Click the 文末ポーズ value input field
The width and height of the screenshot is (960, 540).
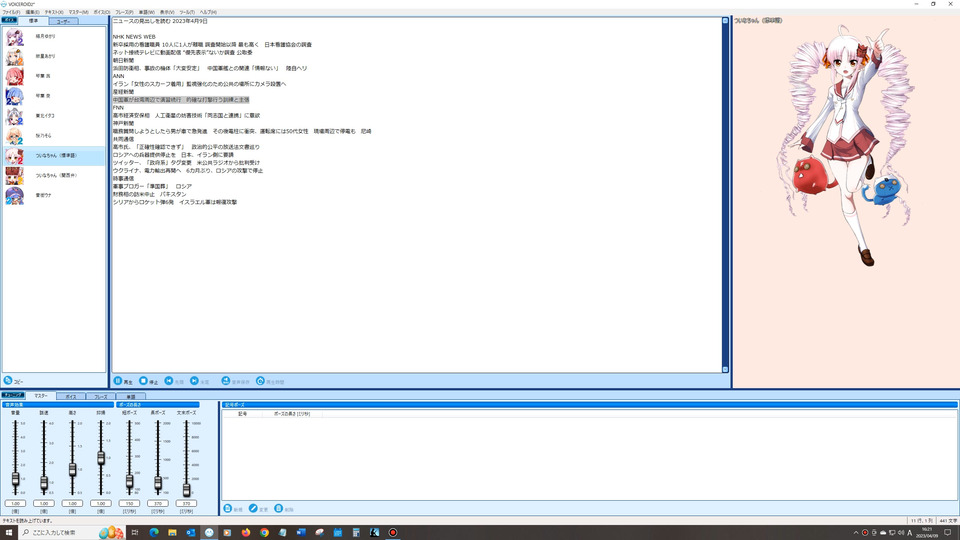(186, 503)
